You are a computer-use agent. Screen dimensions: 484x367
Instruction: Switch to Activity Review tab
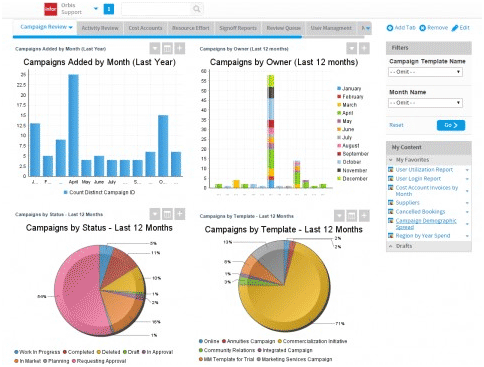[100, 28]
